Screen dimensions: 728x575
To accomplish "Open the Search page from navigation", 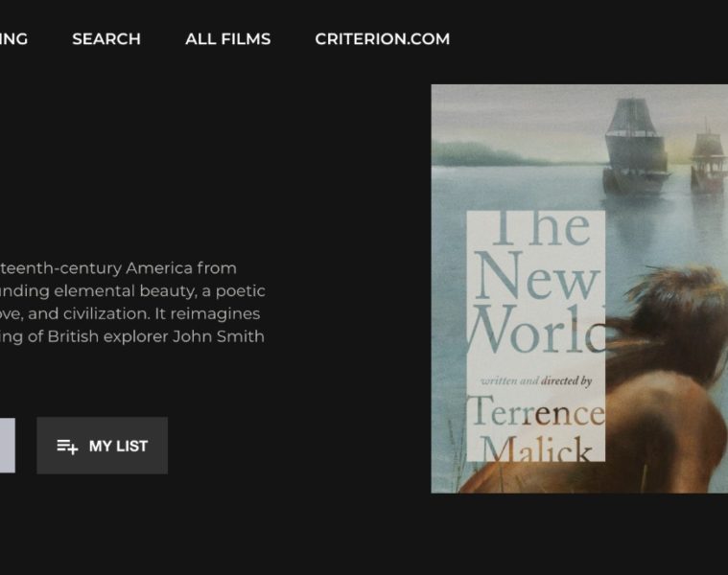I will point(106,39).
